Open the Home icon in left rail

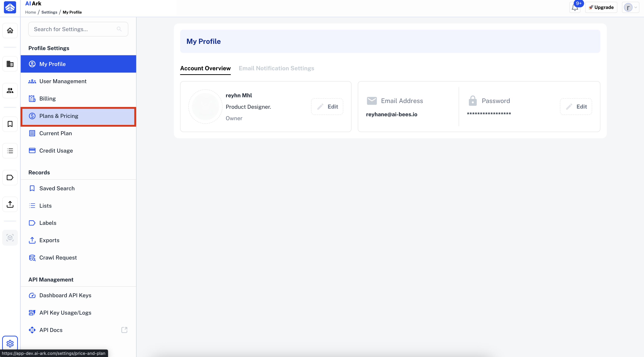(10, 31)
